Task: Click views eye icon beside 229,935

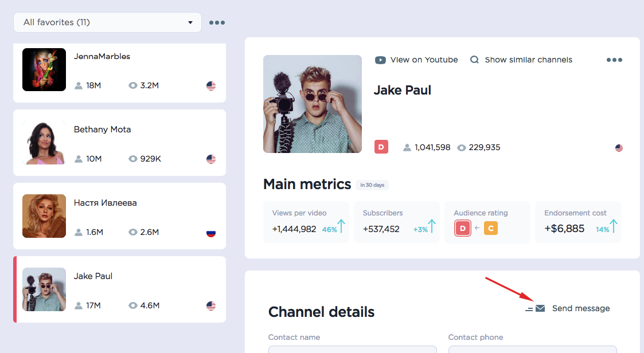Action: [462, 148]
